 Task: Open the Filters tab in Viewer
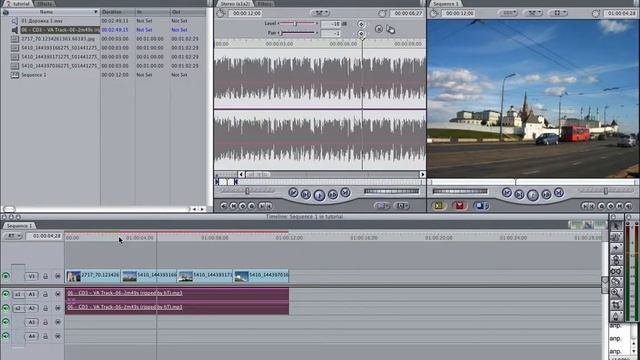coord(264,4)
